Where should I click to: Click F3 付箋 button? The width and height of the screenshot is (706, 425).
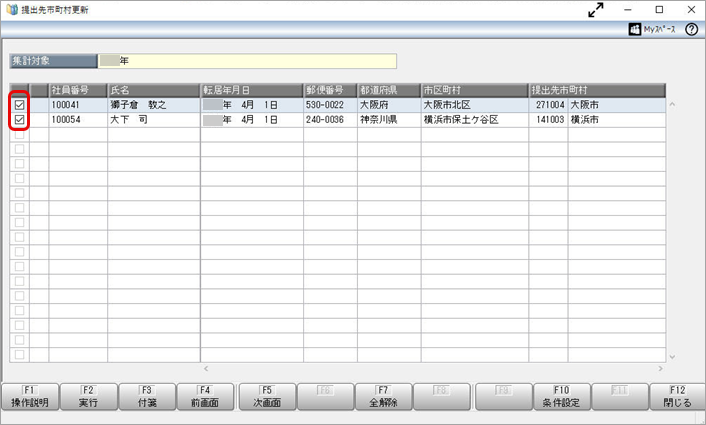coord(147,397)
